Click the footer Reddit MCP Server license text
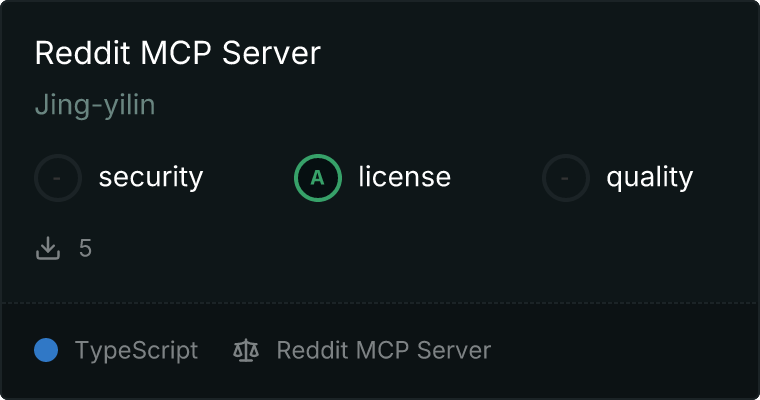The width and height of the screenshot is (760, 400). pos(384,350)
